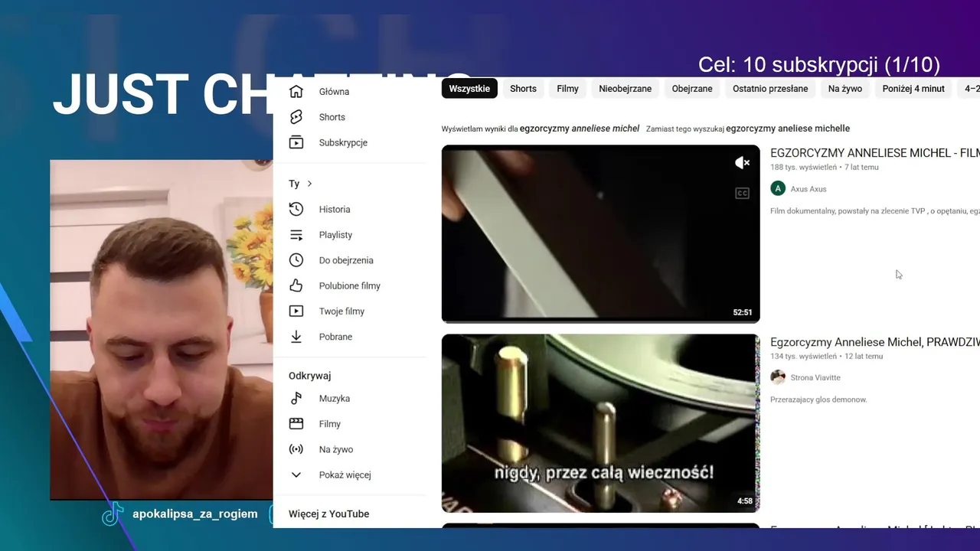The height and width of the screenshot is (551, 980).
Task: Open the Filmy clapperboard icon in Odkrywaj
Action: 296,424
